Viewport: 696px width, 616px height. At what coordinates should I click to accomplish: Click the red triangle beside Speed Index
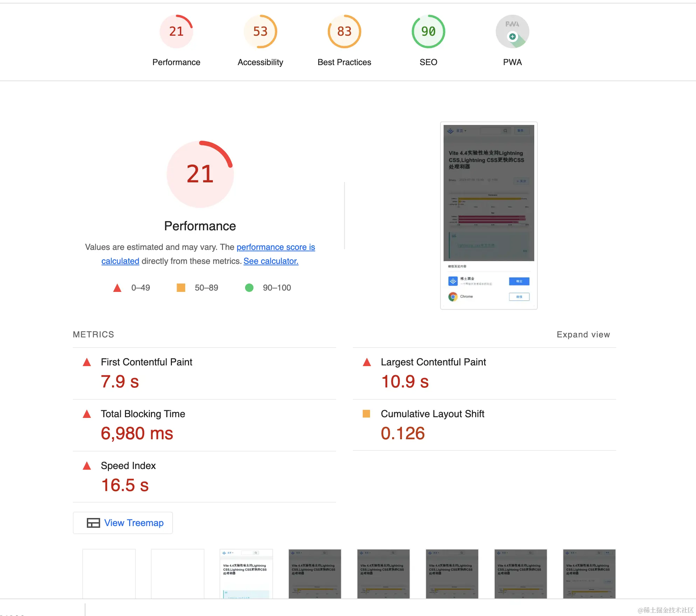[x=86, y=466]
